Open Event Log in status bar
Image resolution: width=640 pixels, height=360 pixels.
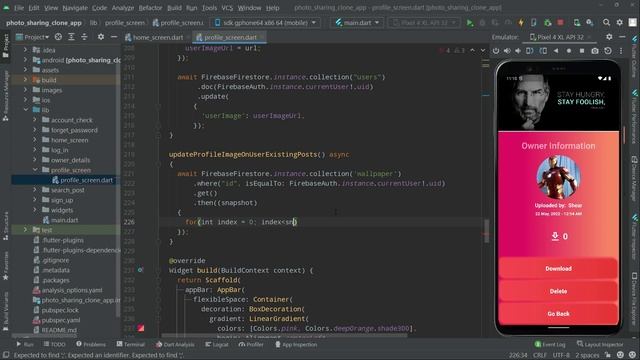pos(550,344)
